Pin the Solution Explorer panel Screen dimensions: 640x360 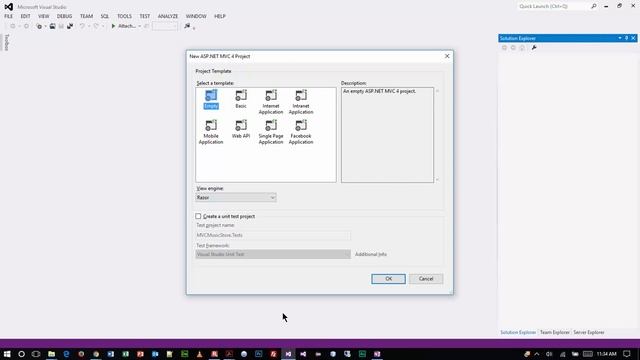[627, 38]
